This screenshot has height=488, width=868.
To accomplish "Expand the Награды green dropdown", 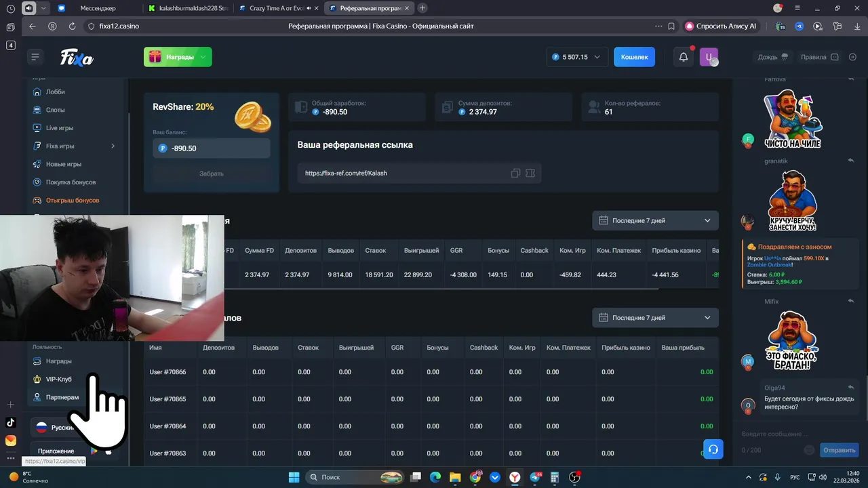I will 178,57.
